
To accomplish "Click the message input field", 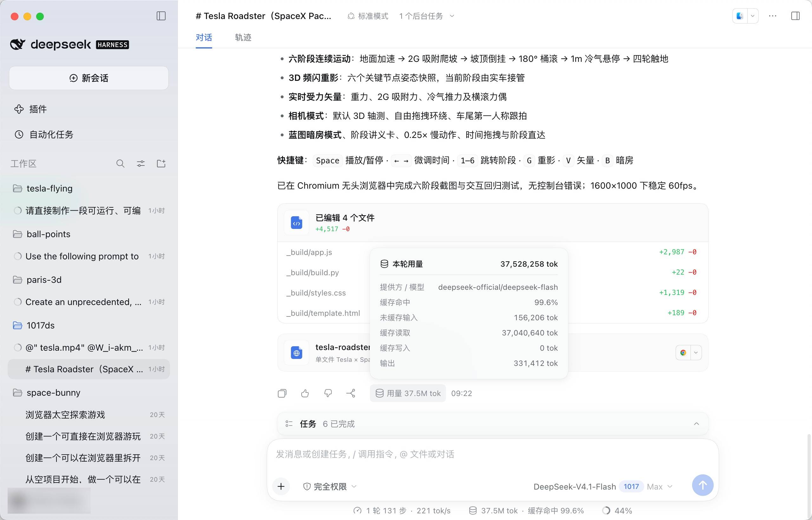I will click(x=493, y=454).
